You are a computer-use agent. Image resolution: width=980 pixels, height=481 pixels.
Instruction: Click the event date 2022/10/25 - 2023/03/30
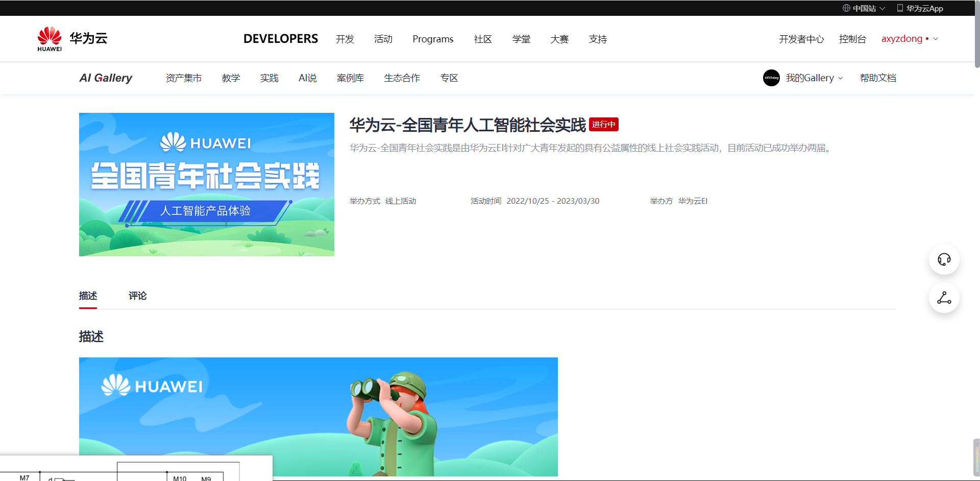click(553, 201)
